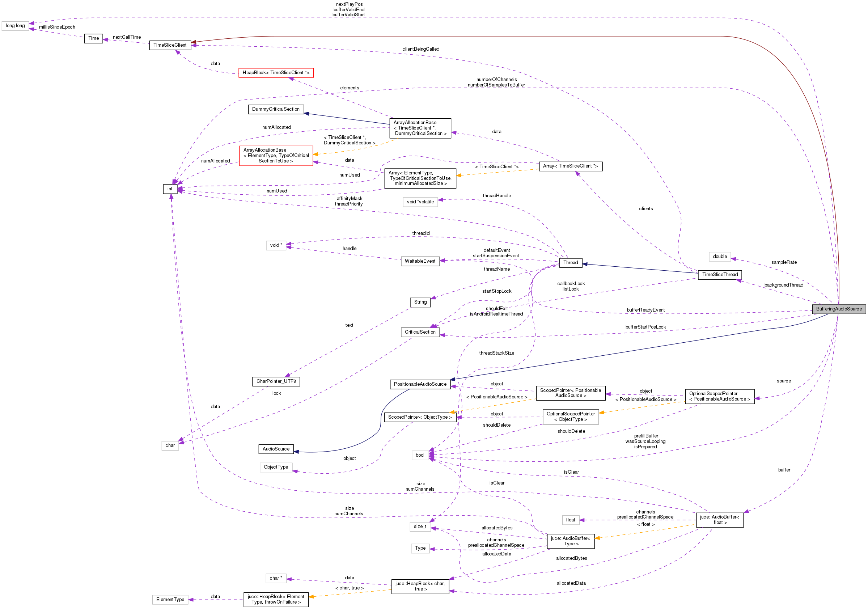Viewport: 868px width, 609px height.
Task: Open the OptionalScopedPointer< ObjectType > node
Action: (x=571, y=417)
